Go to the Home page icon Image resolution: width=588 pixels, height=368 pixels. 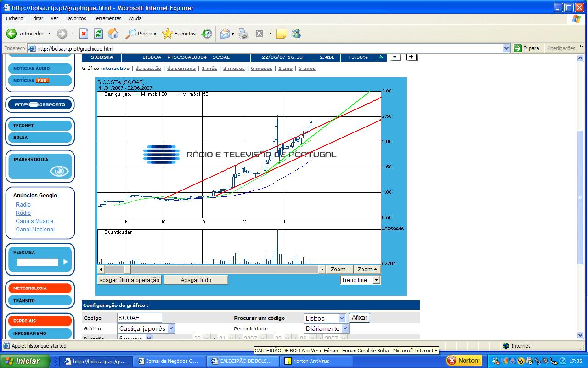click(113, 34)
